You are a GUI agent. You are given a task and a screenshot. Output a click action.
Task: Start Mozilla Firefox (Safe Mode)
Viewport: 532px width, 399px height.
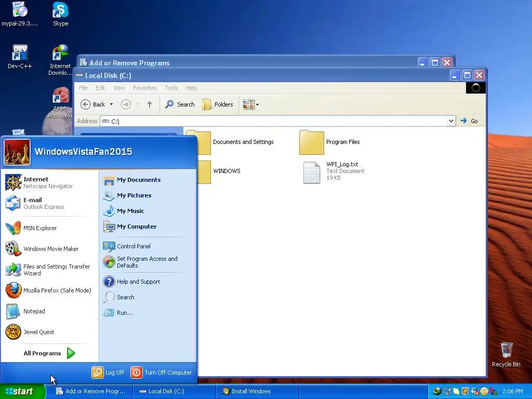pos(48,290)
